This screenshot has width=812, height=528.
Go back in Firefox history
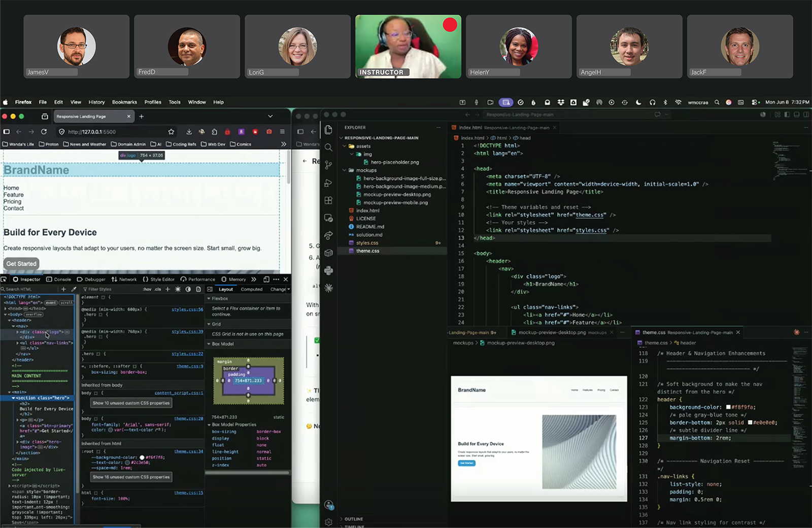pyautogui.click(x=19, y=132)
